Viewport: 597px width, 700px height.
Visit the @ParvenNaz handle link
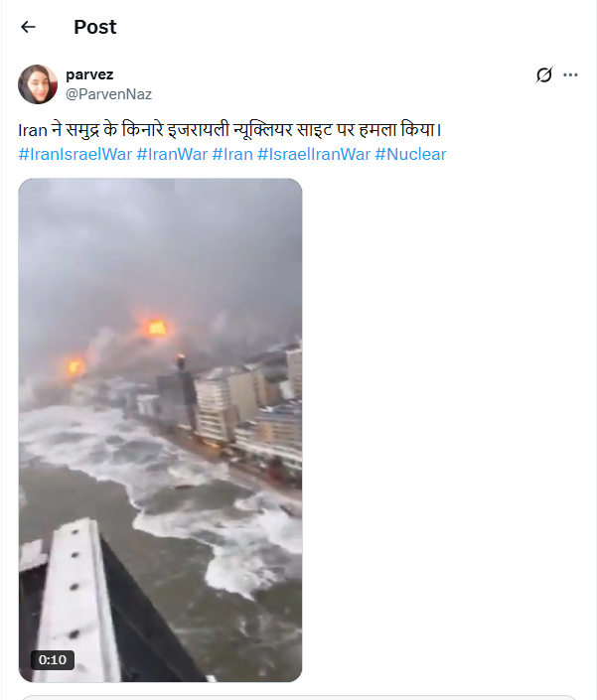coord(108,94)
